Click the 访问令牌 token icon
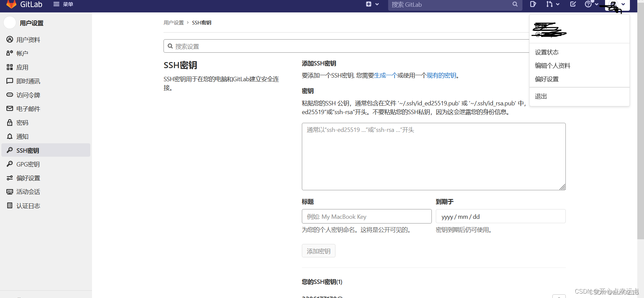 point(10,95)
